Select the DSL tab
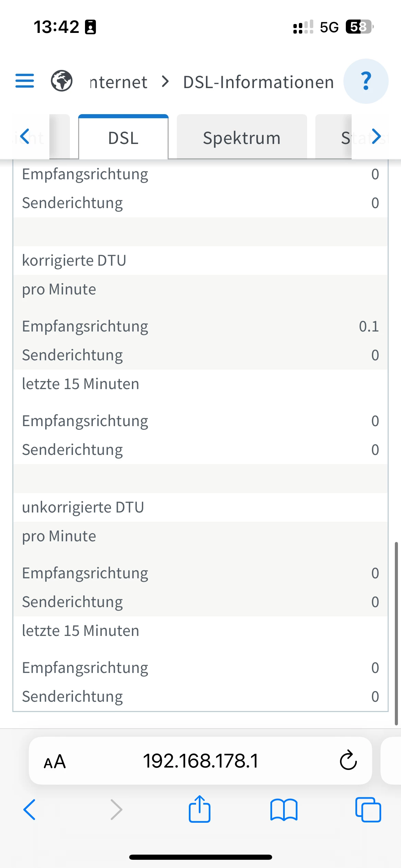 tap(123, 138)
